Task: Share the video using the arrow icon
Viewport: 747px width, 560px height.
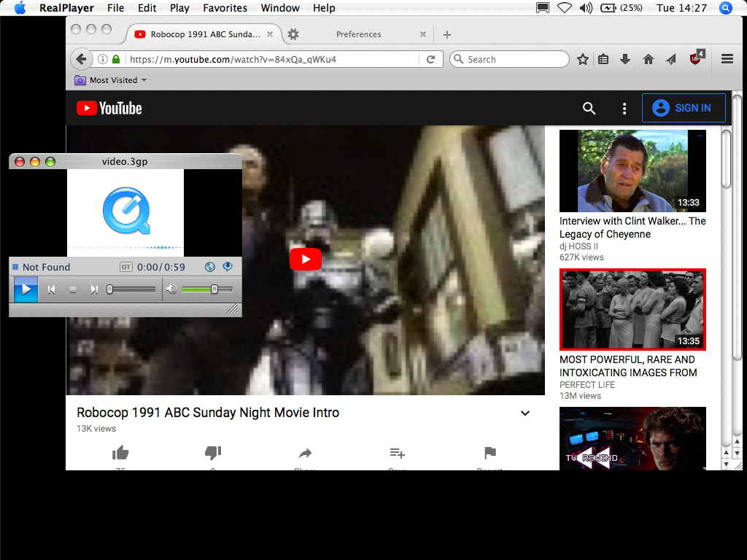Action: point(305,453)
